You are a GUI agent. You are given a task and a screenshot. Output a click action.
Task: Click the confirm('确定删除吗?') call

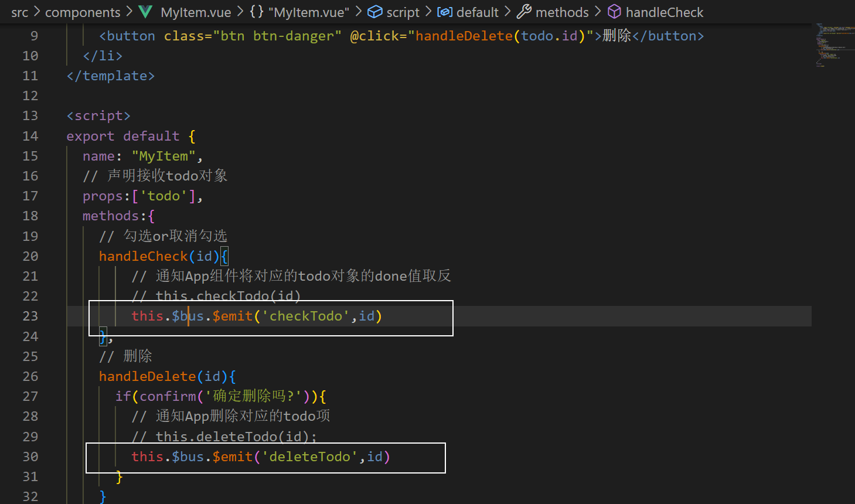[x=225, y=396]
